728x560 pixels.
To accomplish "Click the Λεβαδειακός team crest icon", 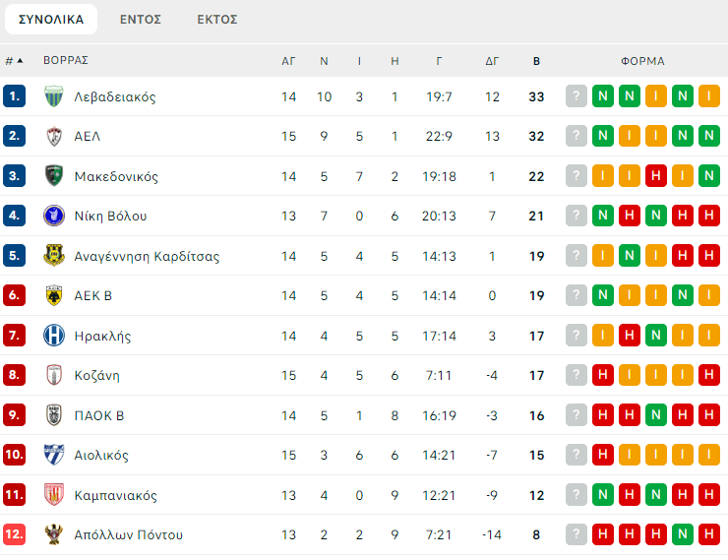I will point(54,96).
